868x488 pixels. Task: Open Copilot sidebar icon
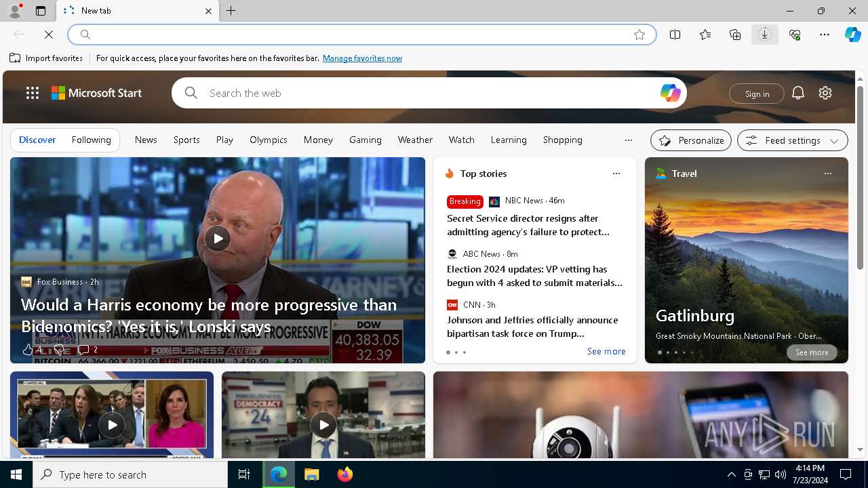coord(852,35)
